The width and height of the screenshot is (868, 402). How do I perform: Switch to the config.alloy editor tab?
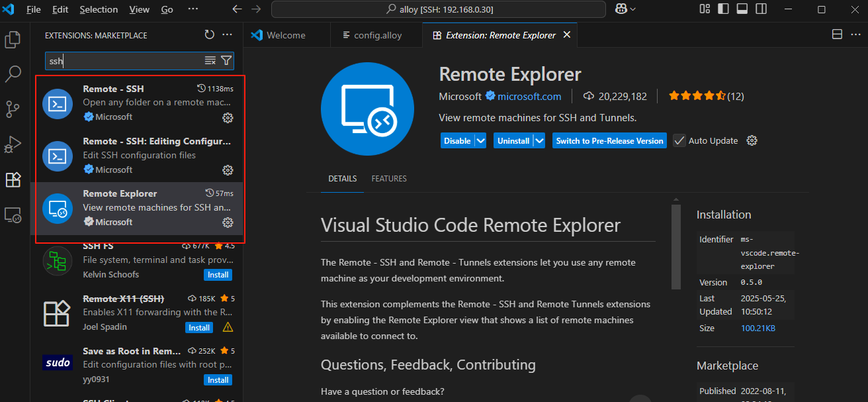(x=377, y=35)
